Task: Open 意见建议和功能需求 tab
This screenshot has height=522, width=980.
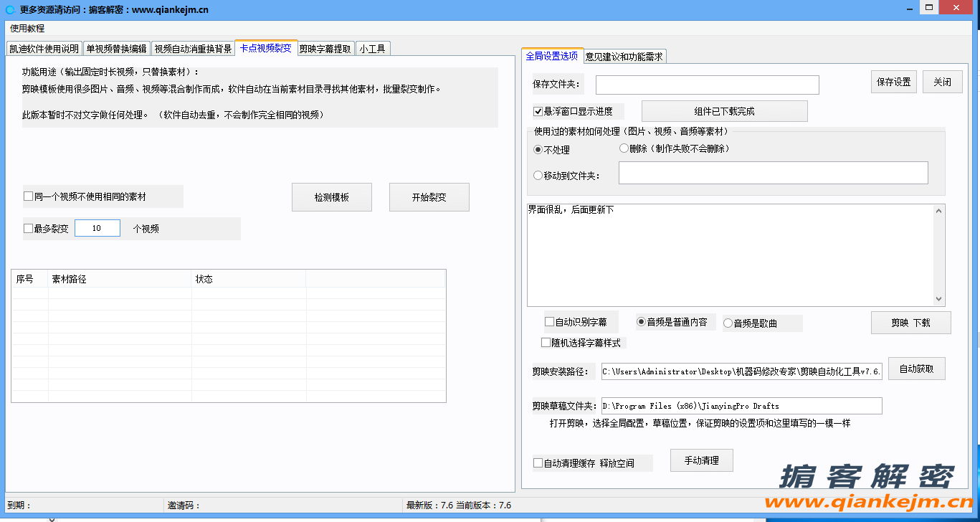Action: (x=624, y=57)
